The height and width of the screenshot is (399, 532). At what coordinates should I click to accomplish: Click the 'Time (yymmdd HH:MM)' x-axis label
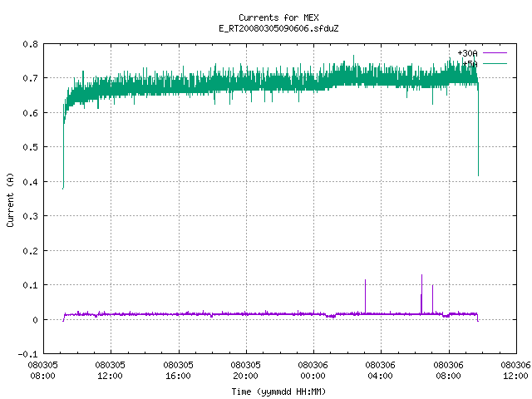point(278,392)
